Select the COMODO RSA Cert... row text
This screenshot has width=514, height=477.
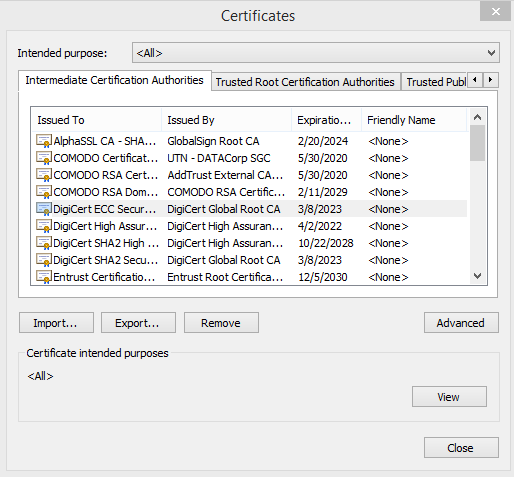(105, 175)
